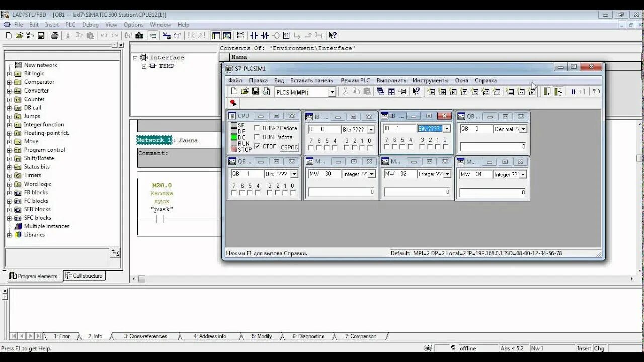
Task: Click Insert Bit Memory icon in PLCSIM
Action: coord(453,92)
